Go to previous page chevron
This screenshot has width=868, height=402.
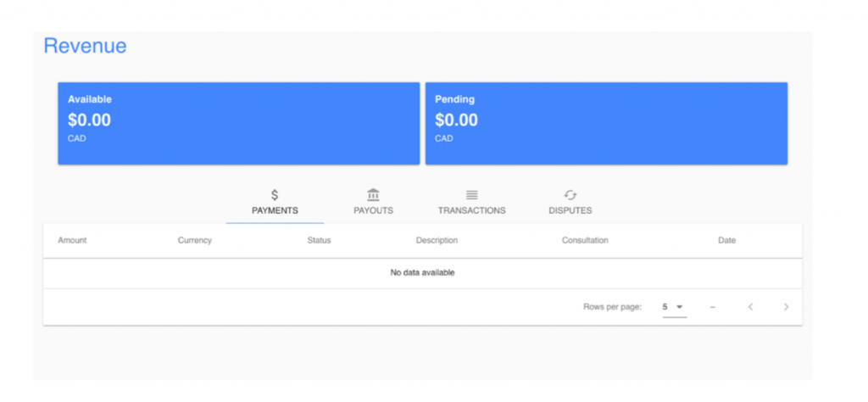pos(751,307)
